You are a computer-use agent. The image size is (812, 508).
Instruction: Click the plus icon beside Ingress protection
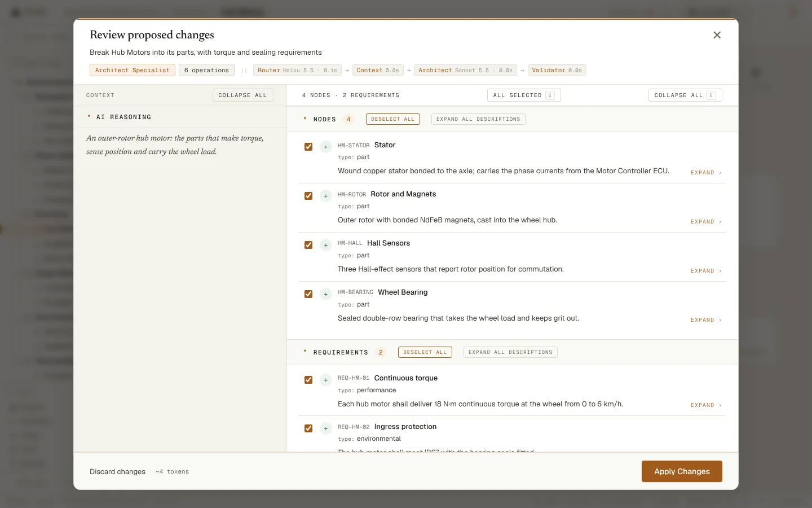(x=326, y=428)
